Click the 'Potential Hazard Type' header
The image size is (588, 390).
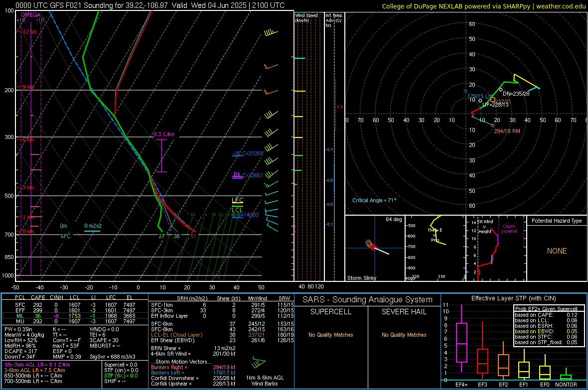(x=557, y=221)
